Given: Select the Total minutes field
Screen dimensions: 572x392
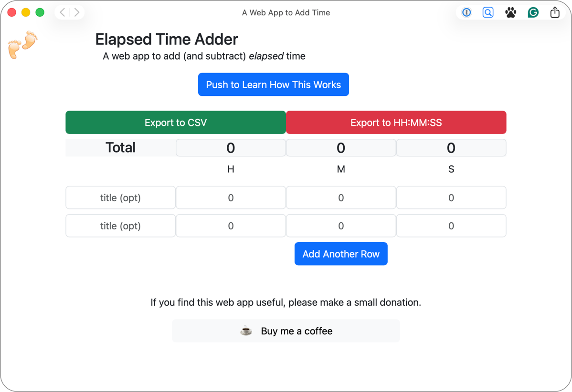Looking at the screenshot, I should tap(341, 147).
